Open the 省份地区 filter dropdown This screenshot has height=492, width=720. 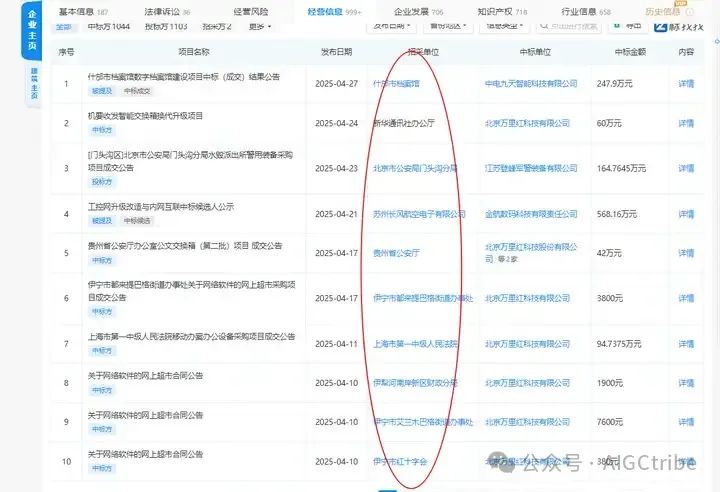click(x=448, y=26)
